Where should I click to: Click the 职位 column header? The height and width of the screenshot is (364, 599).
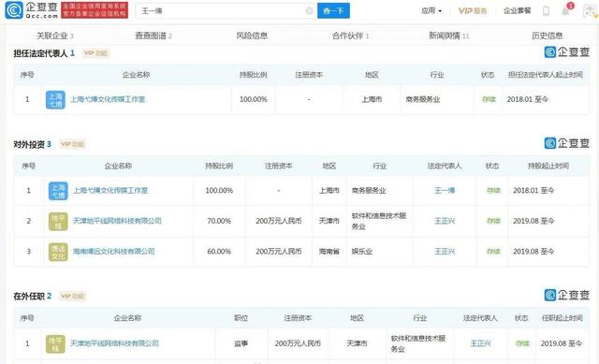(x=241, y=318)
